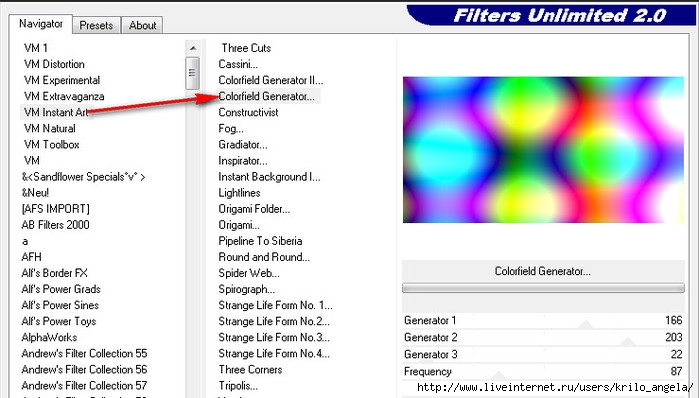Click the Frequency slider
The image size is (699, 398).
tap(543, 371)
